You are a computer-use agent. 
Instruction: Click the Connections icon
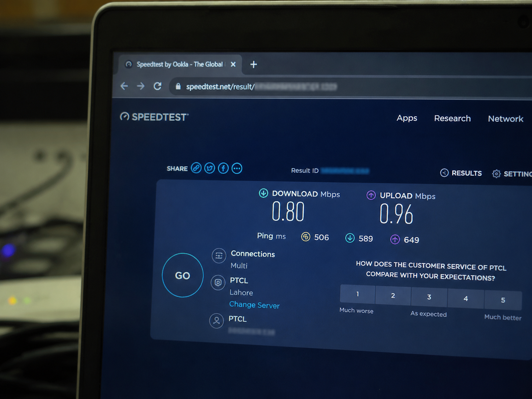click(x=219, y=256)
